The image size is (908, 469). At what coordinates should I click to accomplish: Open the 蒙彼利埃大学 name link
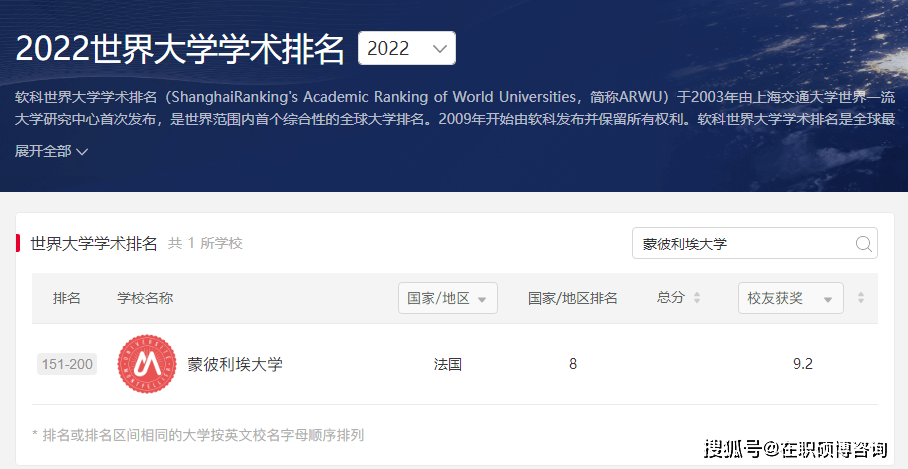click(235, 364)
